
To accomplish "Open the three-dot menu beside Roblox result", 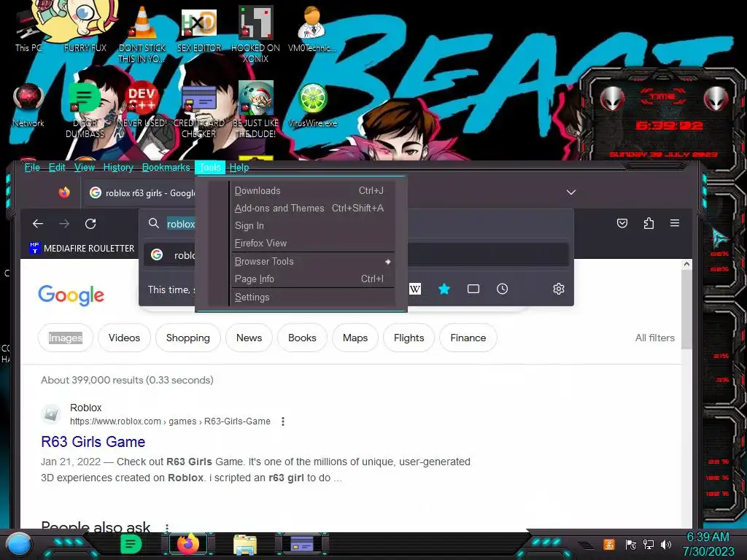I will 283,421.
